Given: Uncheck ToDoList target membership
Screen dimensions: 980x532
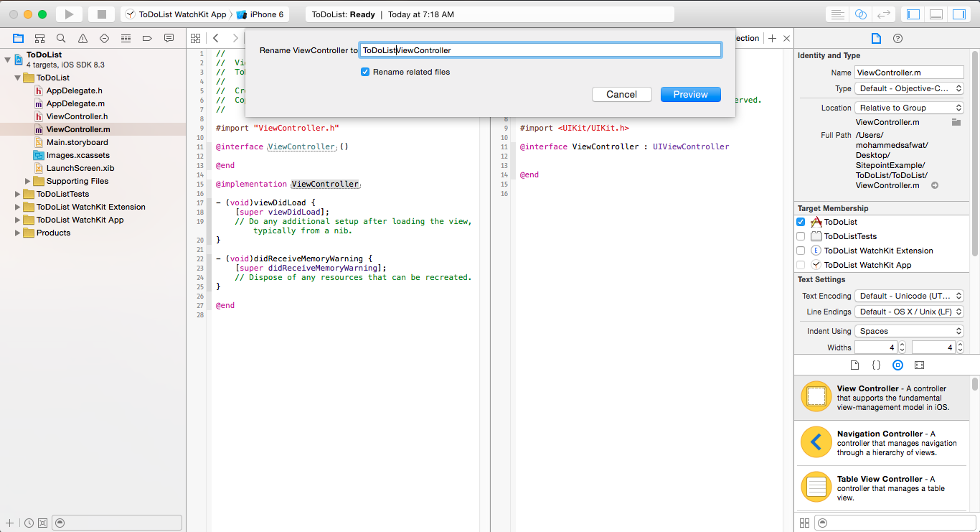Looking at the screenshot, I should pos(801,222).
